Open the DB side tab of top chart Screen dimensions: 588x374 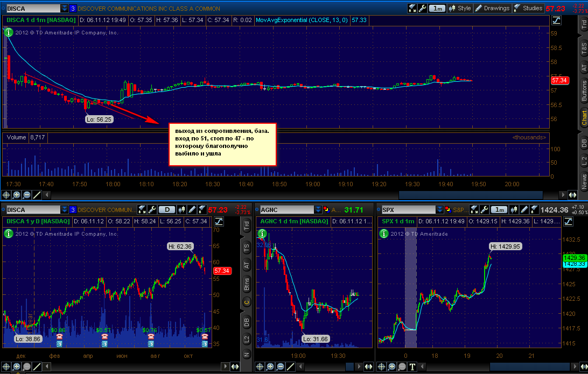click(x=584, y=143)
